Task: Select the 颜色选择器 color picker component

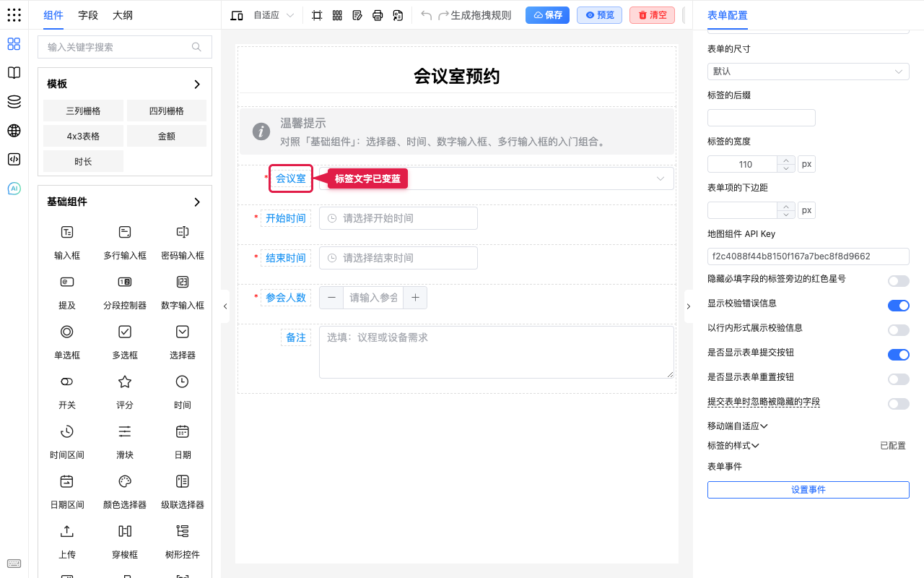Action: [125, 490]
